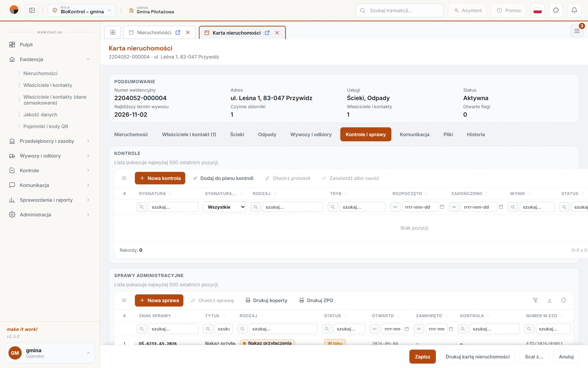Close the Karta nieruchomości tab

coord(277,33)
